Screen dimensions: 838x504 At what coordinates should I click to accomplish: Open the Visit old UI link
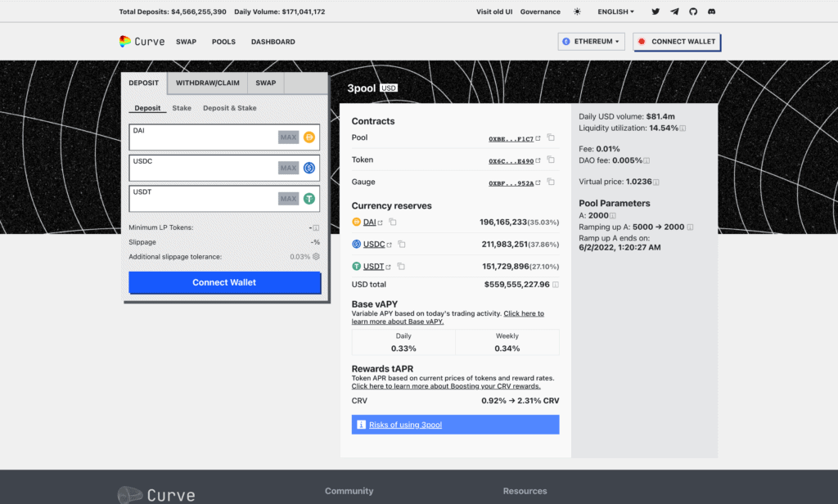[x=496, y=12]
